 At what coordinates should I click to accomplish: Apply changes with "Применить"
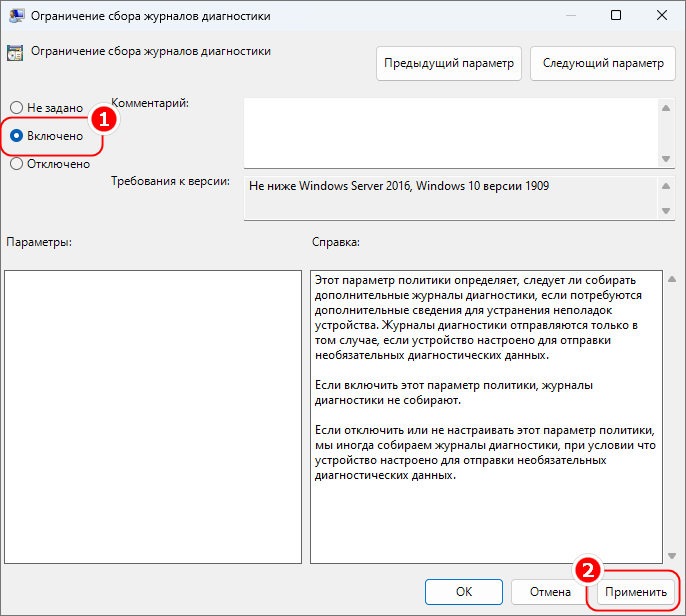click(636, 592)
